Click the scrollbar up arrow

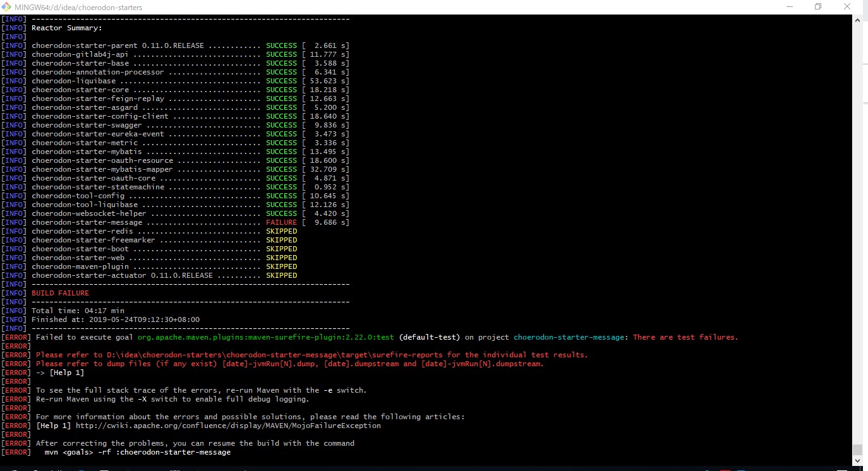pos(857,21)
